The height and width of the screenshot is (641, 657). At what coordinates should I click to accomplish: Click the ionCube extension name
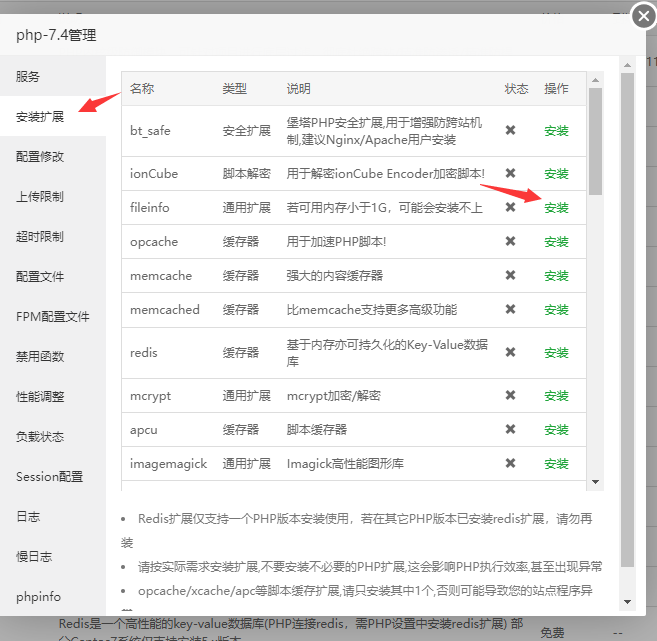pyautogui.click(x=154, y=173)
